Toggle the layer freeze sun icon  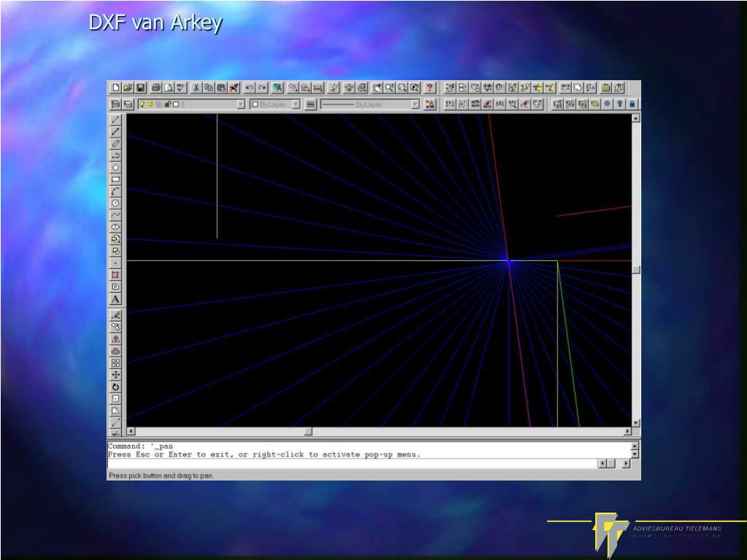point(150,104)
